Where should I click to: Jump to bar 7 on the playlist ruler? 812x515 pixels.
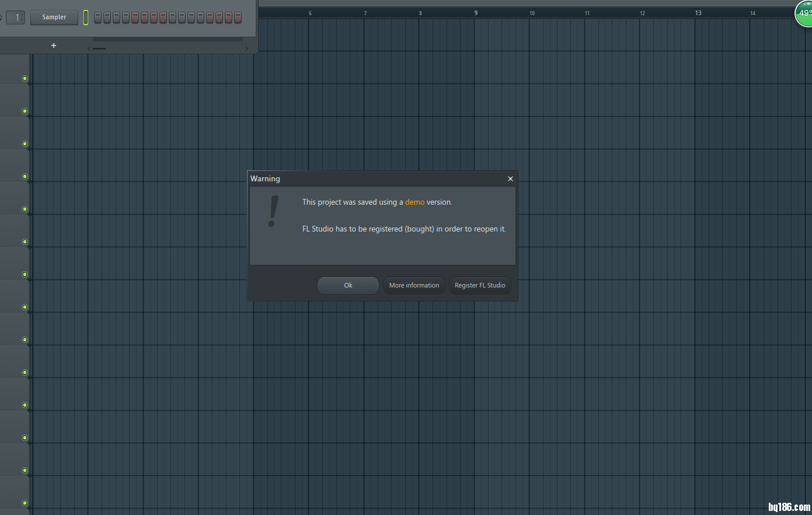pos(365,13)
